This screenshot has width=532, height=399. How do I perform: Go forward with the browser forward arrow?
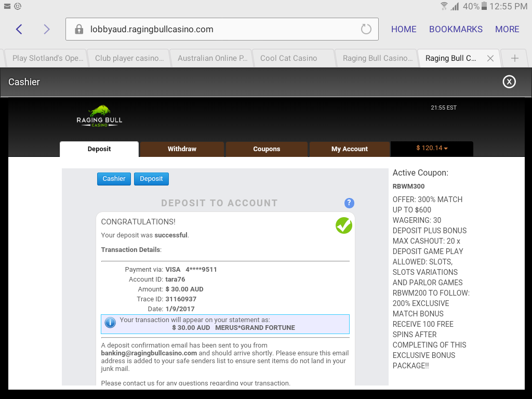click(47, 29)
